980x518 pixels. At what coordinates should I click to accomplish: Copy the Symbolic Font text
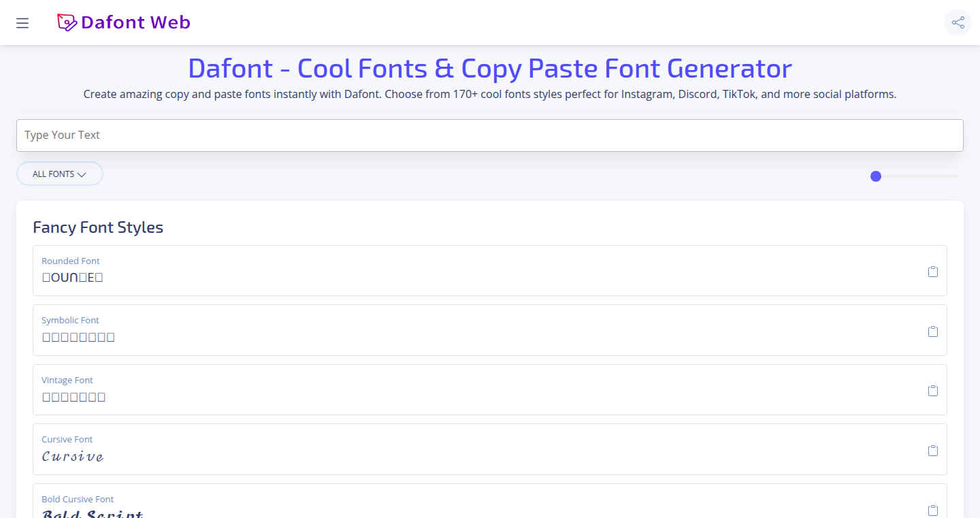pos(933,331)
